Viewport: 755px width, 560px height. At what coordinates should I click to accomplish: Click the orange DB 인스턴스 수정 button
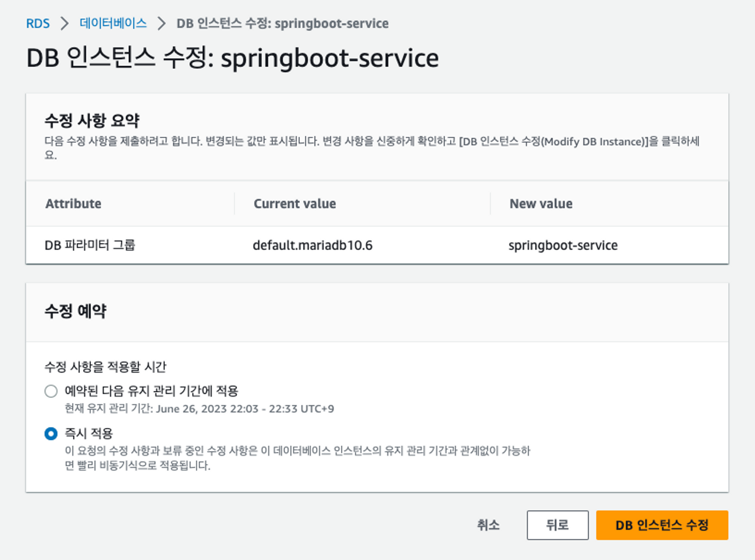(662, 525)
